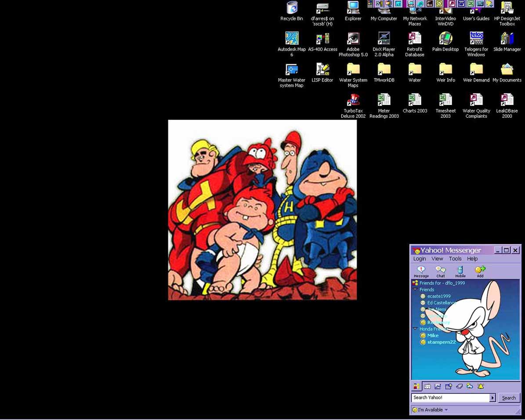
Task: Open the Chat tool in Yahoo! Messenger
Action: point(440,271)
